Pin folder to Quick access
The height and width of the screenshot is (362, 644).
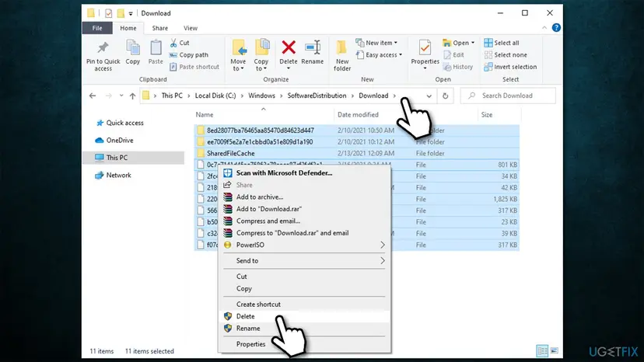103,56
